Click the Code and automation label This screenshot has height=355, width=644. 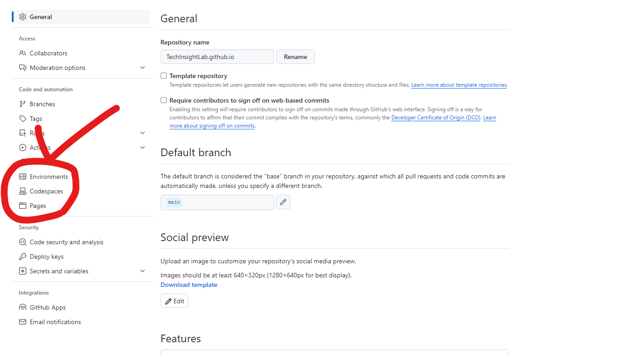click(x=45, y=89)
